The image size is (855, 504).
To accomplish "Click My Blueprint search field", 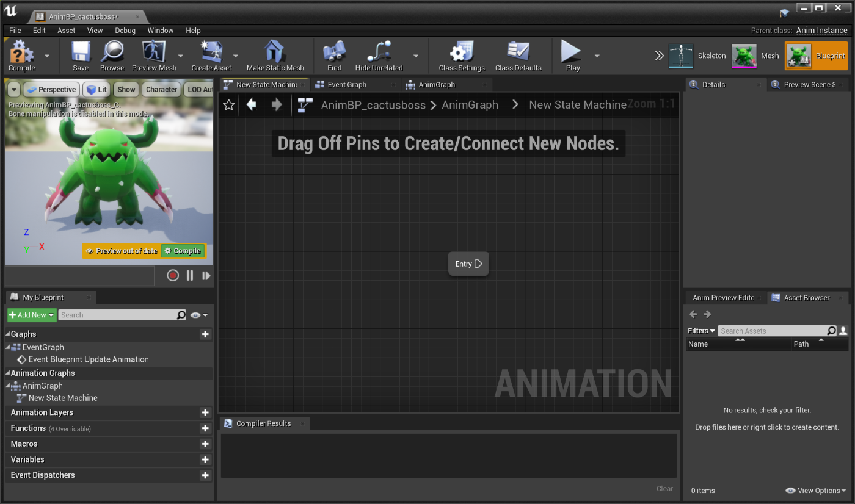I will (118, 315).
